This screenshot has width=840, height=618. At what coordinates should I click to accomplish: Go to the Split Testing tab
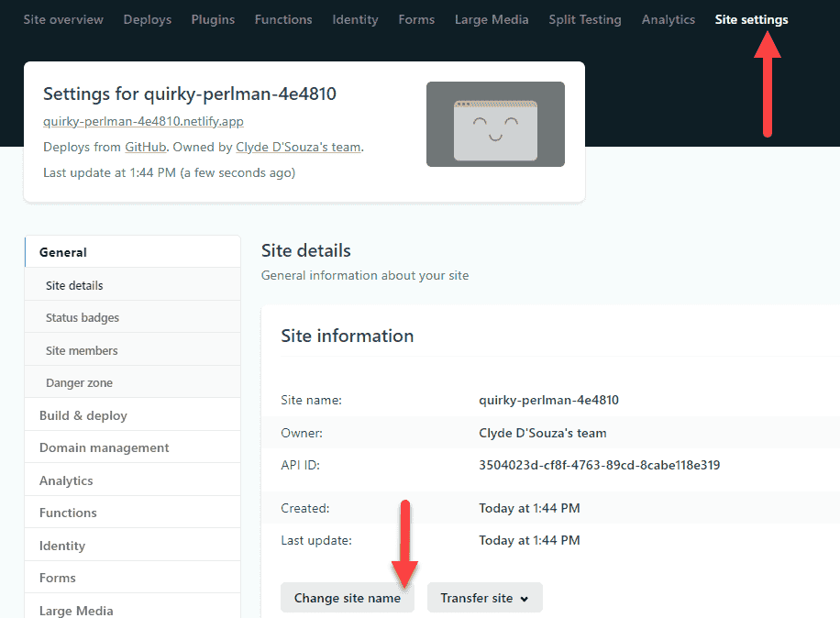[x=584, y=20]
